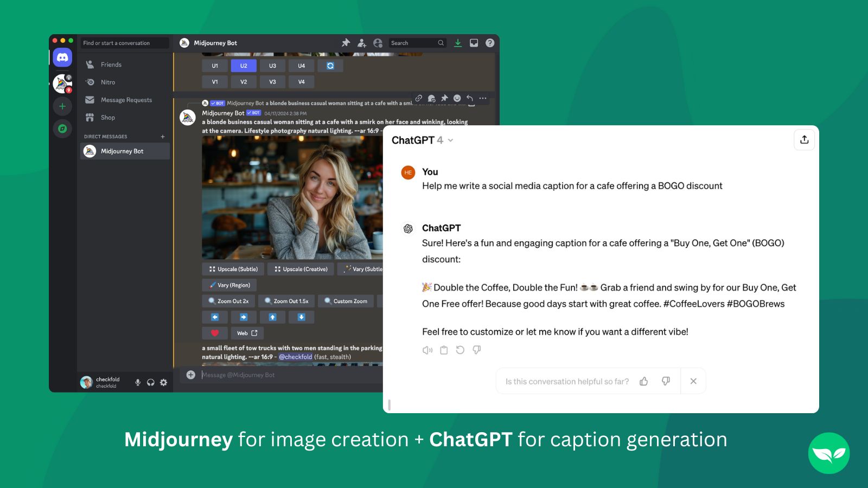Image resolution: width=868 pixels, height=488 pixels.
Task: Give thumbs up in the feedback prompt
Action: click(x=644, y=381)
